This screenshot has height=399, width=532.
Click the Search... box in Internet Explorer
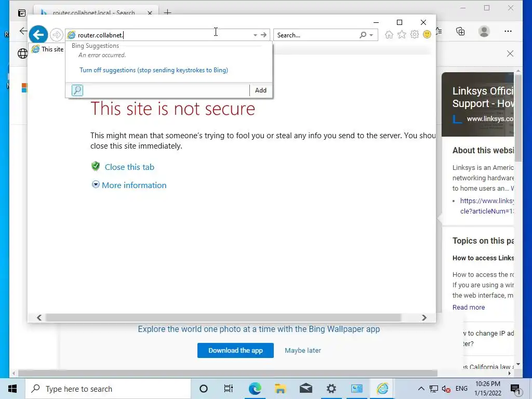click(316, 35)
